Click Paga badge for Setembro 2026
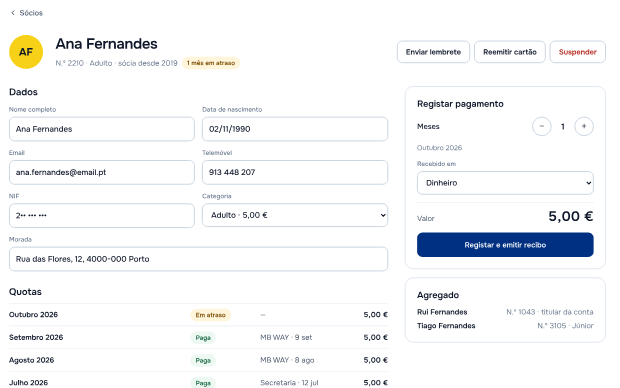The height and width of the screenshot is (388, 620). point(203,338)
